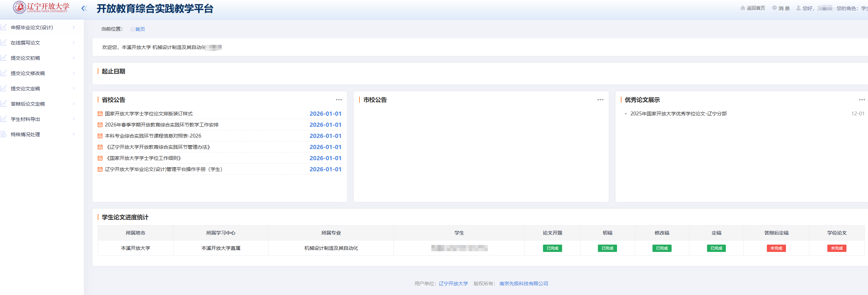Expand 申报毕业论文(设计) menu arrow

[74, 27]
